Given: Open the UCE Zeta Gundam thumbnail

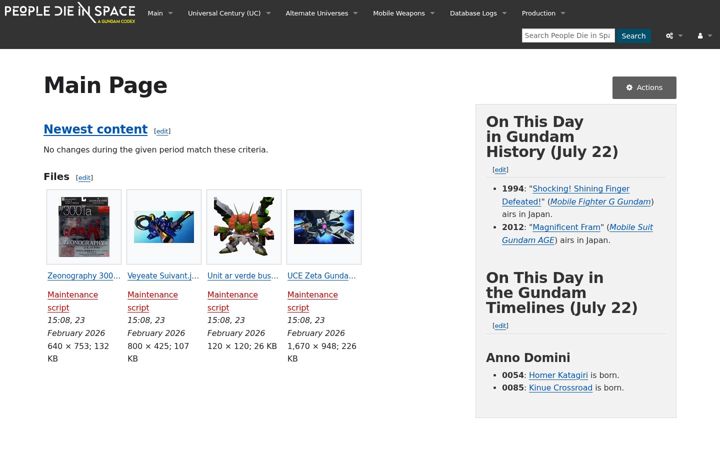Looking at the screenshot, I should [324, 227].
